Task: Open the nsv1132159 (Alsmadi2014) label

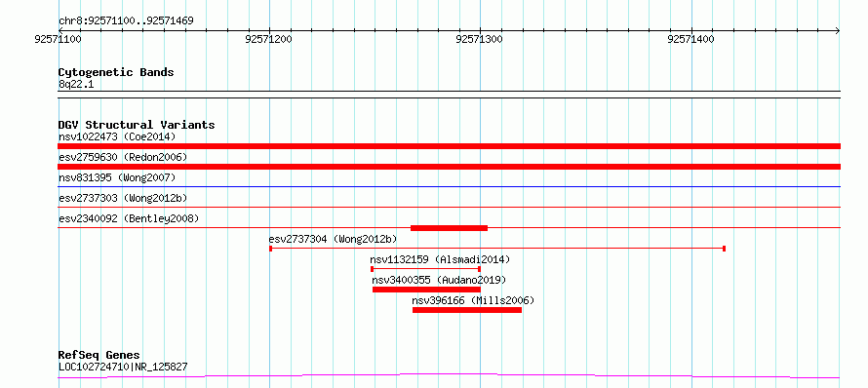Action: click(440, 259)
